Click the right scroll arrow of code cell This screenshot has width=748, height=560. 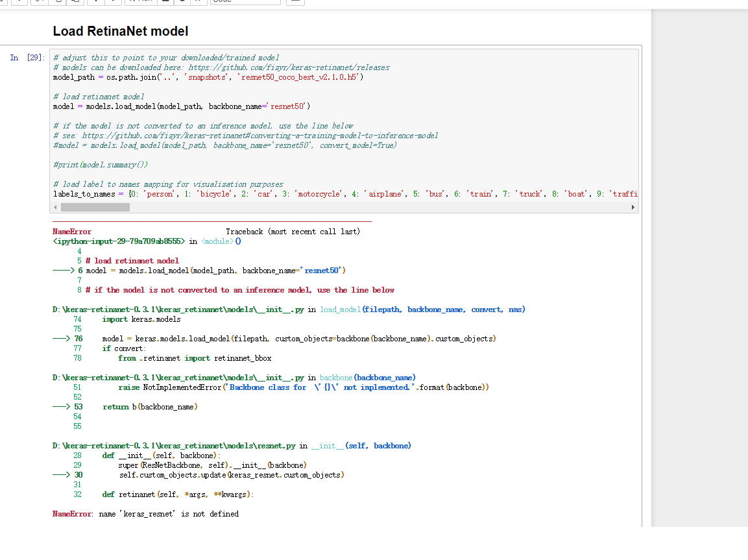[633, 207]
